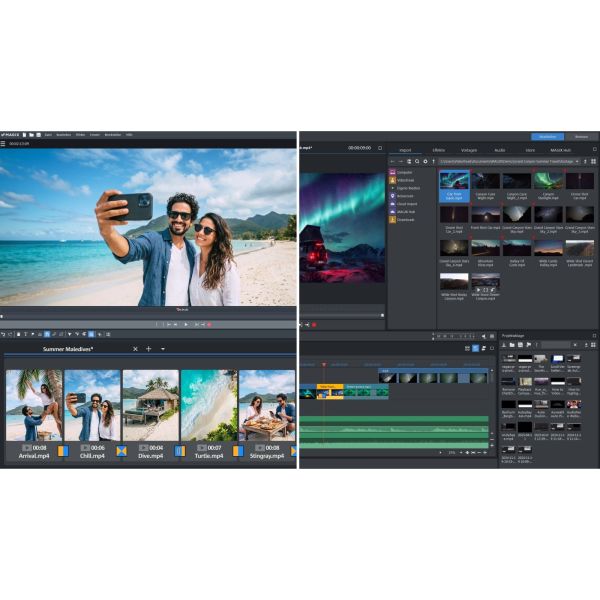600x600 pixels.
Task: Select the Chill.mp4 storyboard clip
Action: 92,405
